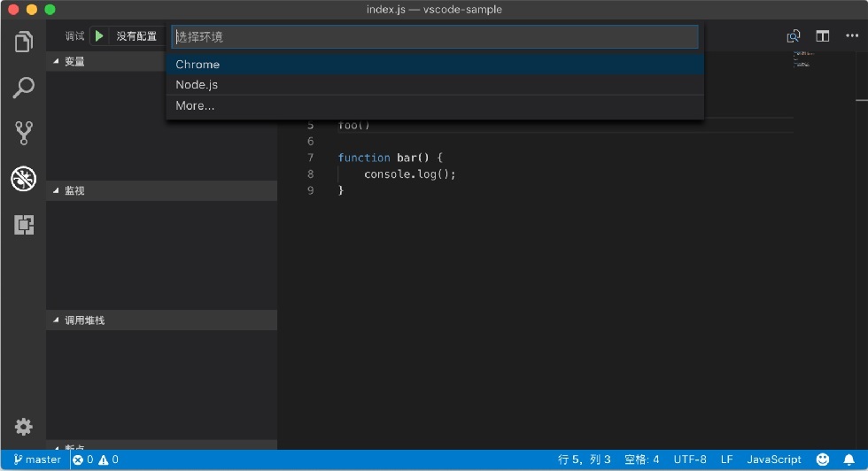Open the Source Control icon
The image size is (868, 471).
pyautogui.click(x=23, y=133)
